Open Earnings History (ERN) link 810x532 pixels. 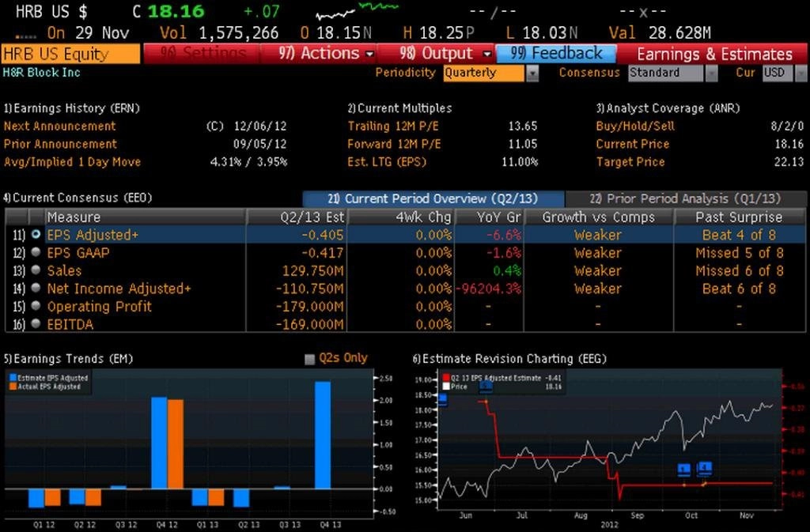[x=72, y=108]
